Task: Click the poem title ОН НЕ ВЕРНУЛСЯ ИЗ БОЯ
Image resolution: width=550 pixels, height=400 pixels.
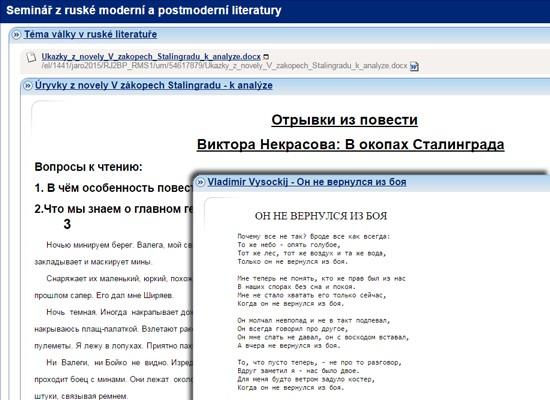Action: (x=321, y=216)
